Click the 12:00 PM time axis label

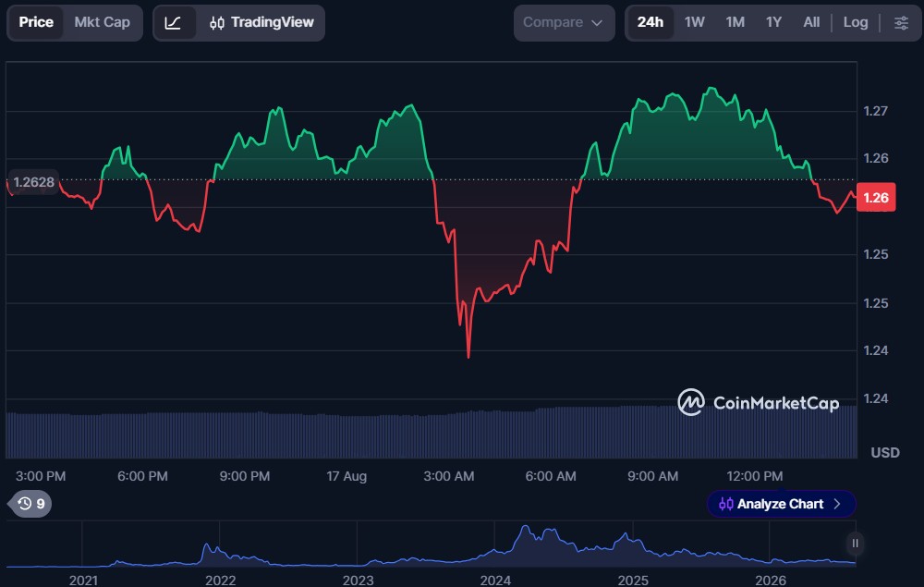pos(754,476)
